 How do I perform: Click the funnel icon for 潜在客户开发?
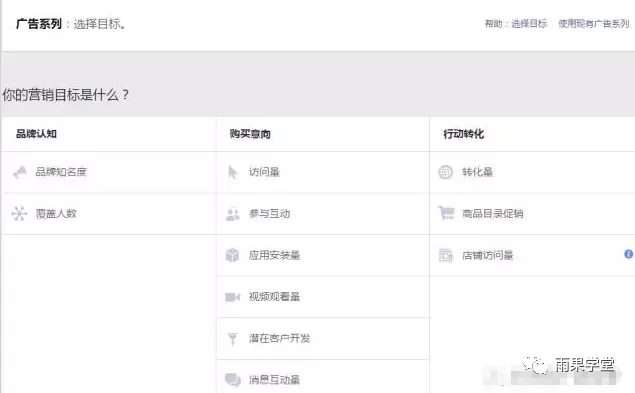[x=232, y=339]
